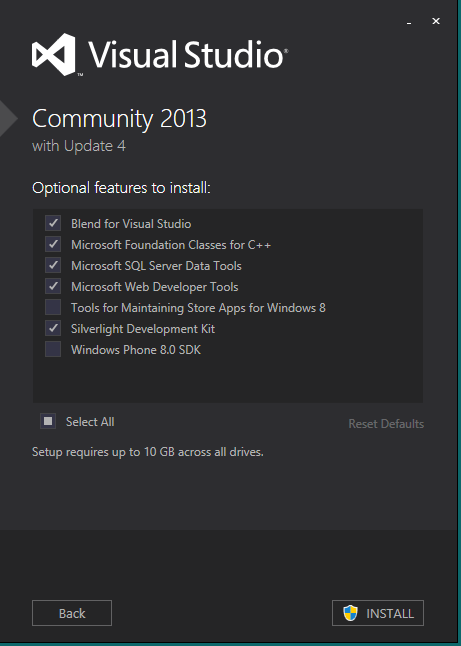The width and height of the screenshot is (461, 646).
Task: Click the INSTALL button
Action: pyautogui.click(x=378, y=613)
